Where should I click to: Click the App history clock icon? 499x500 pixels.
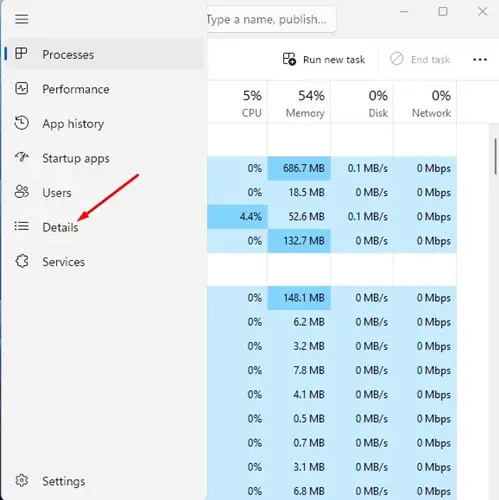(22, 123)
